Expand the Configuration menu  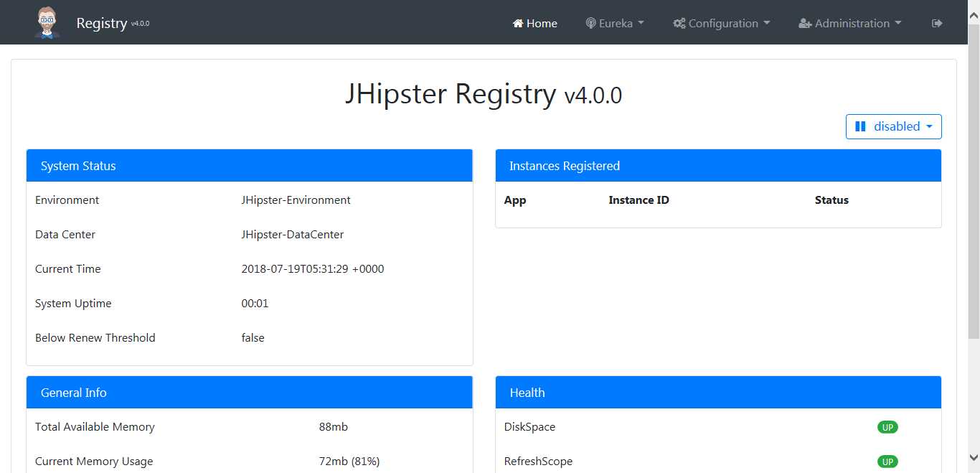[722, 23]
